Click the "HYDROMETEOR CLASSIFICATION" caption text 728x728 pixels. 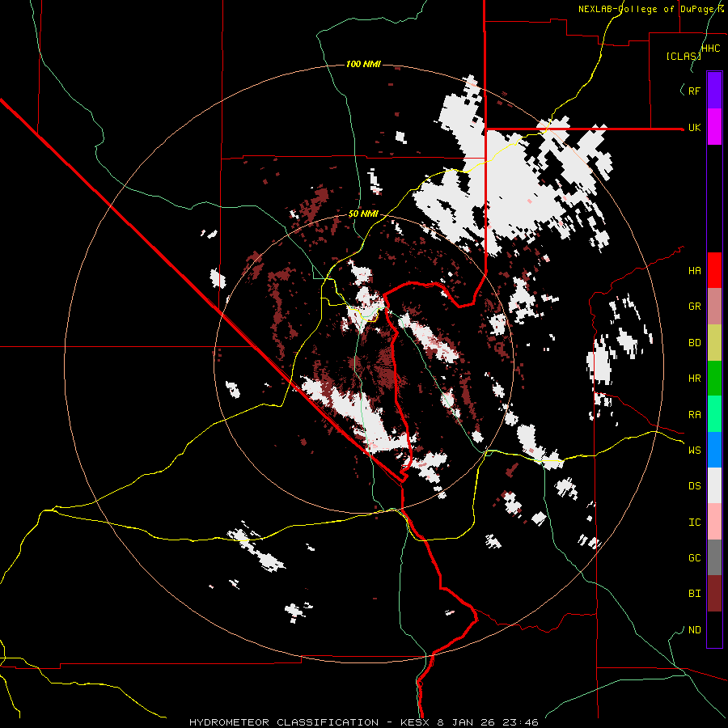pos(284,722)
